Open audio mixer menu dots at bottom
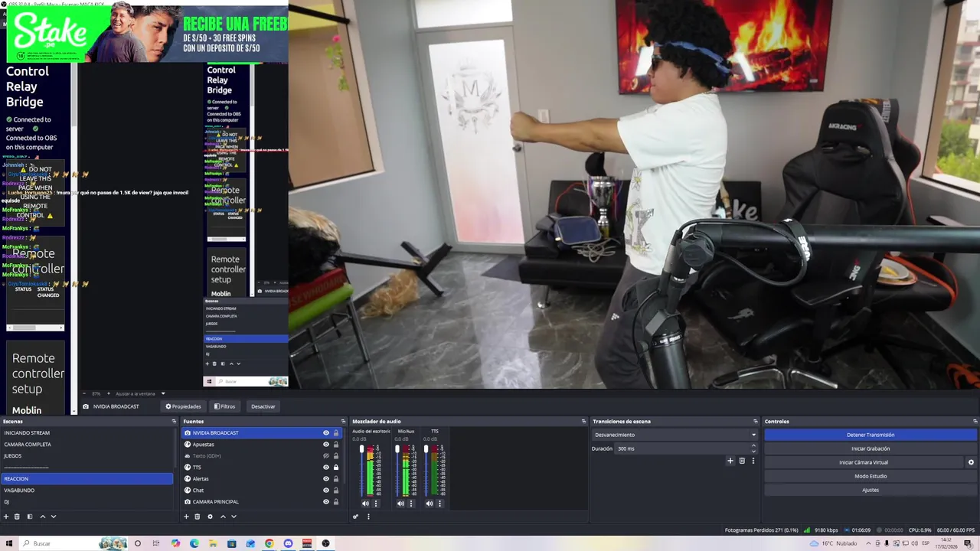980x551 pixels. [368, 517]
